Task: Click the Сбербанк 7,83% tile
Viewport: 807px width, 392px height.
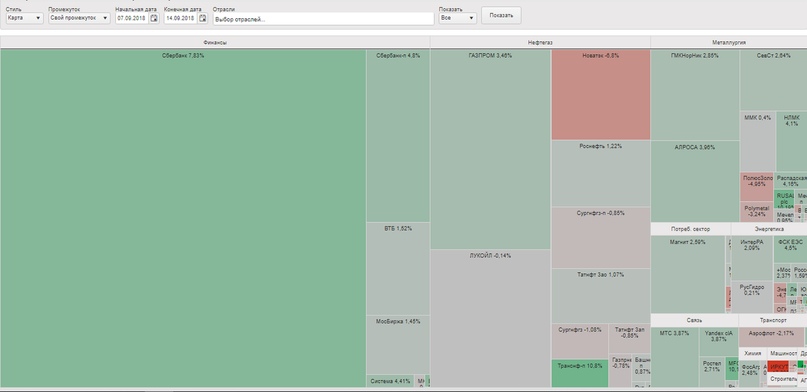Action: [x=183, y=218]
